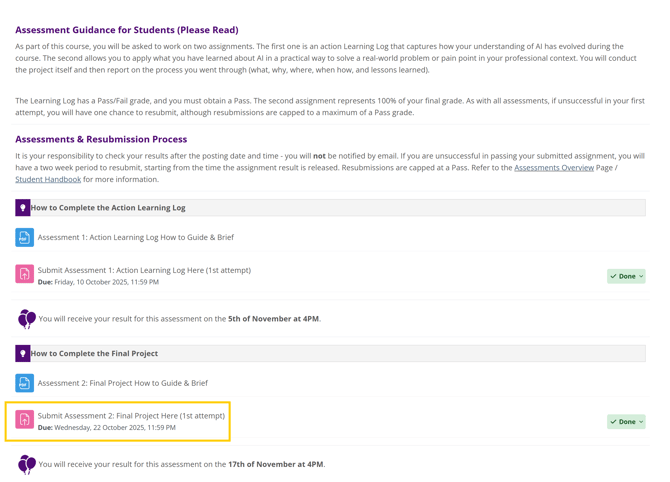This screenshot has height=482, width=670.
Task: Select the How to Complete the Final Project label
Action: coord(94,354)
